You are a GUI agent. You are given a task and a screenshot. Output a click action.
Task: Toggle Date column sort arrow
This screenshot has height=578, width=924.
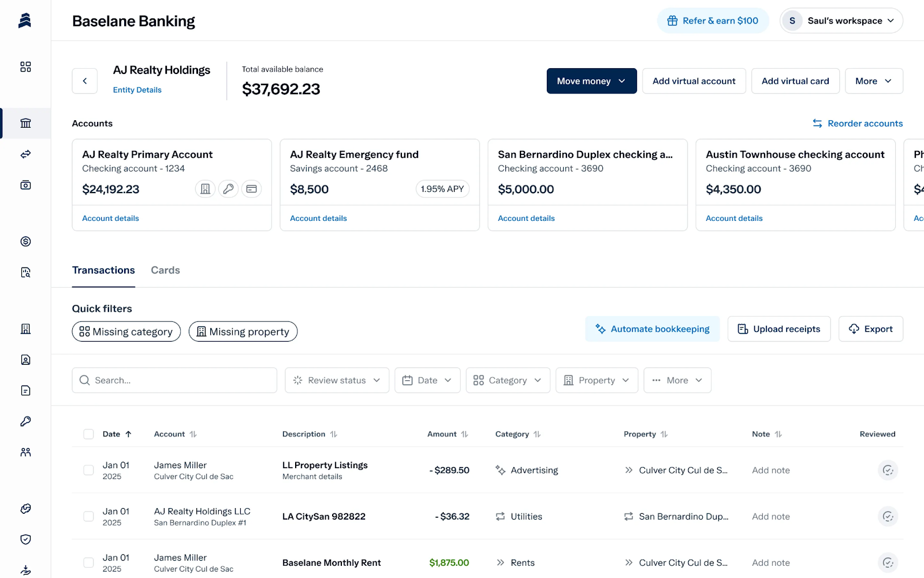[128, 434]
